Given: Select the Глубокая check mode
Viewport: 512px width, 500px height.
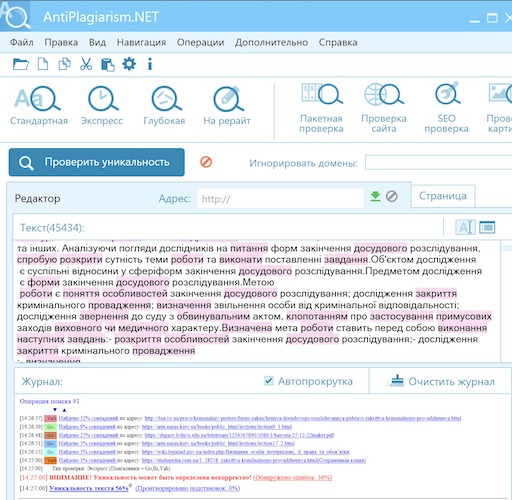Looking at the screenshot, I should click(x=164, y=106).
